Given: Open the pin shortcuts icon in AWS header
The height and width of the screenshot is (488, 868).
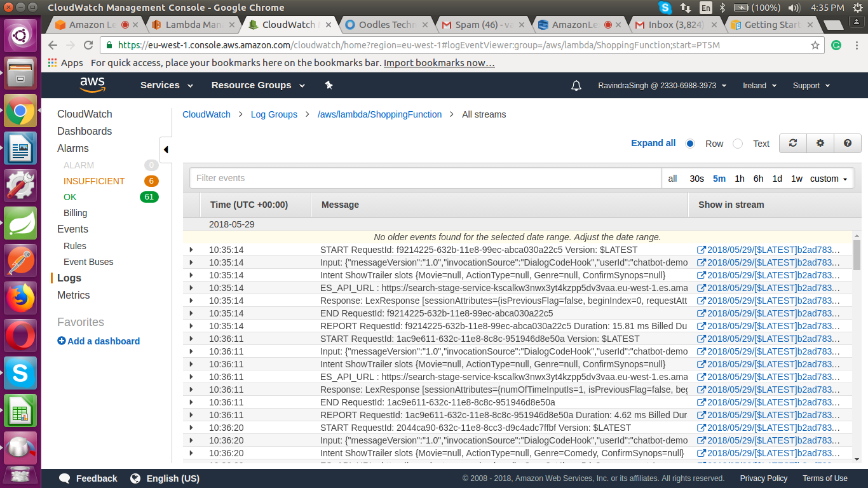Looking at the screenshot, I should [x=329, y=85].
